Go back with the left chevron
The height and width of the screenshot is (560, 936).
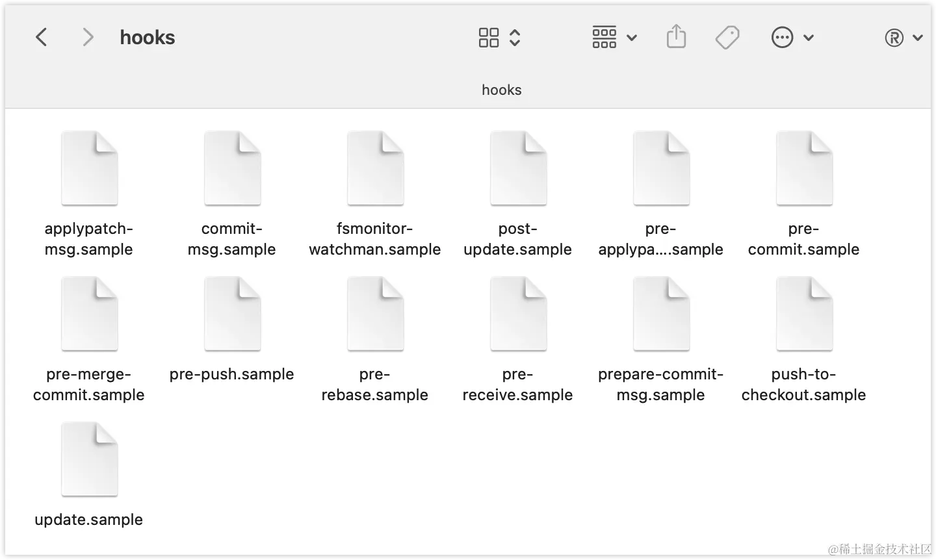point(41,37)
